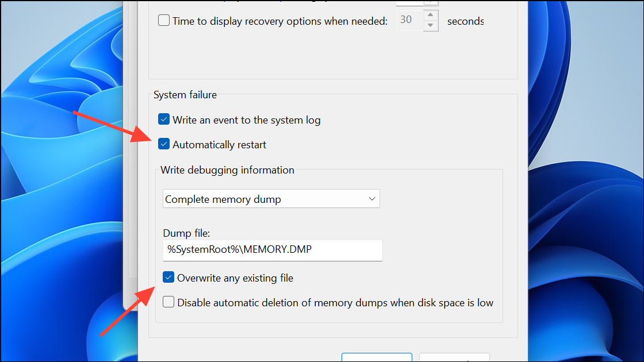Uncheck the 'Automatically restart' option
Viewport: 644px width, 362px height.
tap(164, 144)
